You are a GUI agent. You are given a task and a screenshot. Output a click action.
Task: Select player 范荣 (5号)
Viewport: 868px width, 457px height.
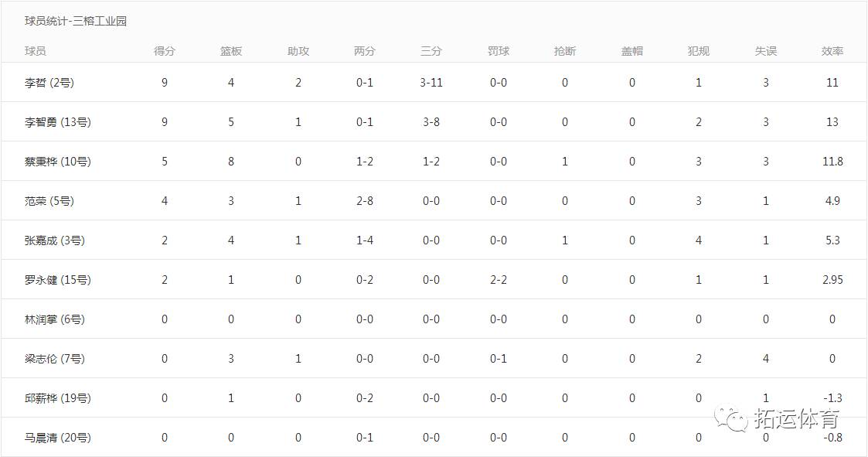49,200
